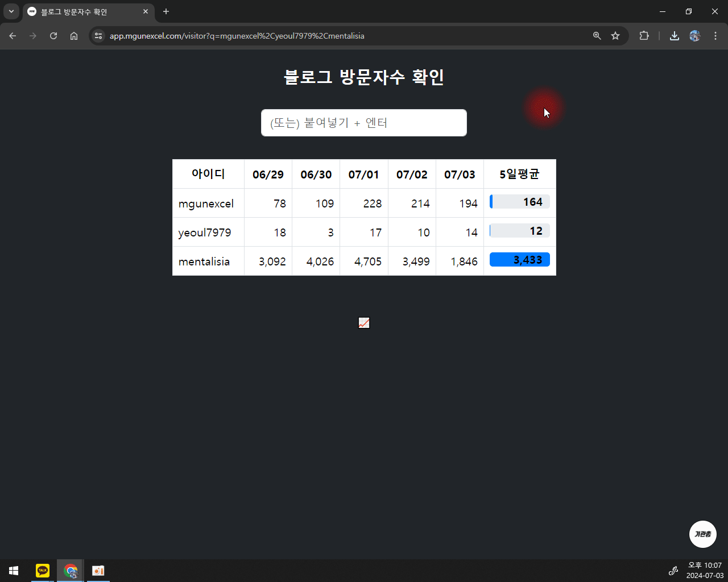728x582 pixels.
Task: Select the mgunexcel ID cell
Action: pos(208,203)
